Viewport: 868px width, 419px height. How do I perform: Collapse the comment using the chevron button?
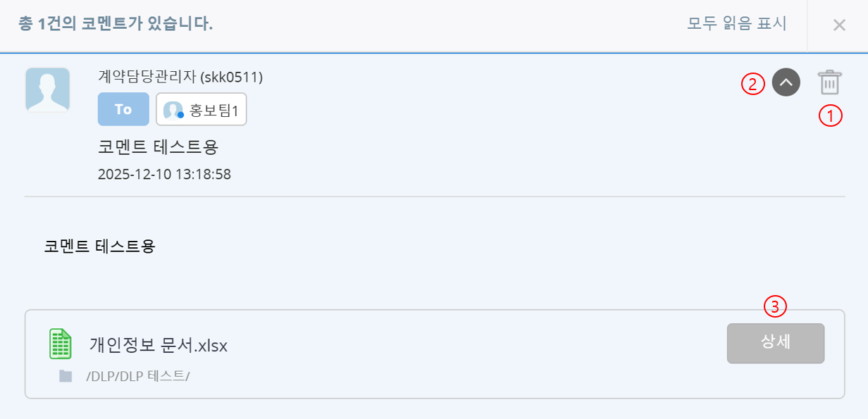pos(786,83)
